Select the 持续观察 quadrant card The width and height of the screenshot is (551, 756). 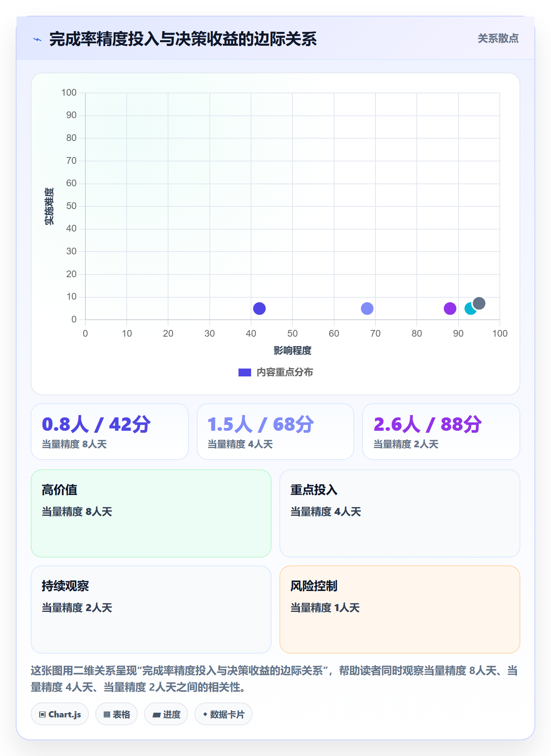151,610
